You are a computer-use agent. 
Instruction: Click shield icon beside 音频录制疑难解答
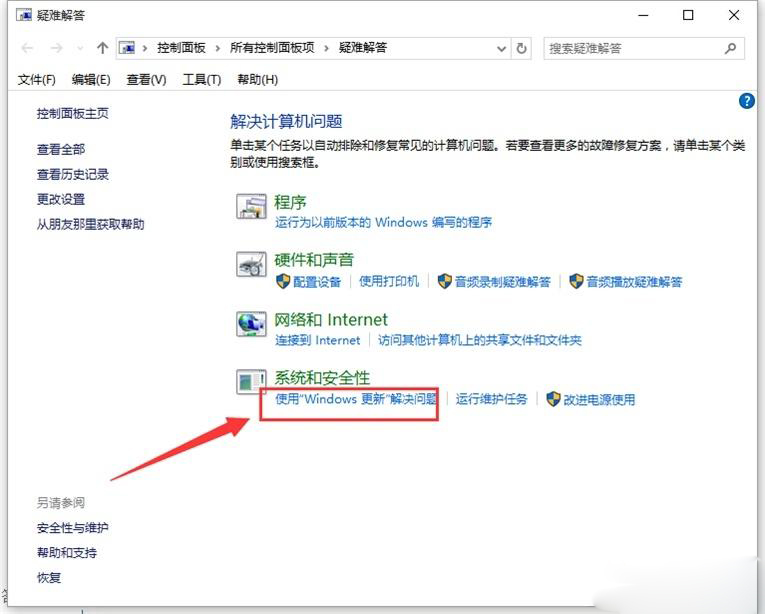444,281
